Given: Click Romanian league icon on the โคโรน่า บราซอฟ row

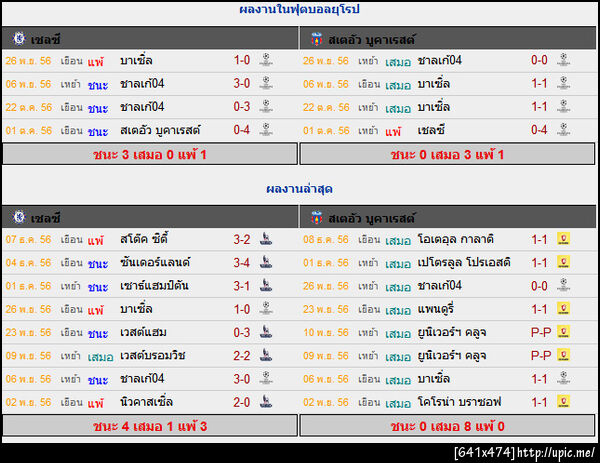Looking at the screenshot, I should (564, 402).
